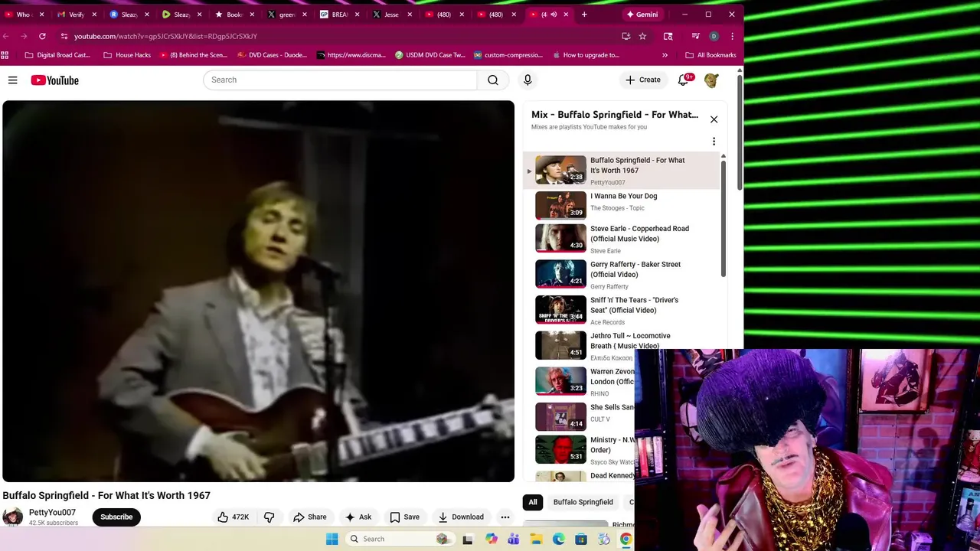Screen dimensions: 980x551
Task: Mute the playing tab via its speaker icon
Action: 554,15
